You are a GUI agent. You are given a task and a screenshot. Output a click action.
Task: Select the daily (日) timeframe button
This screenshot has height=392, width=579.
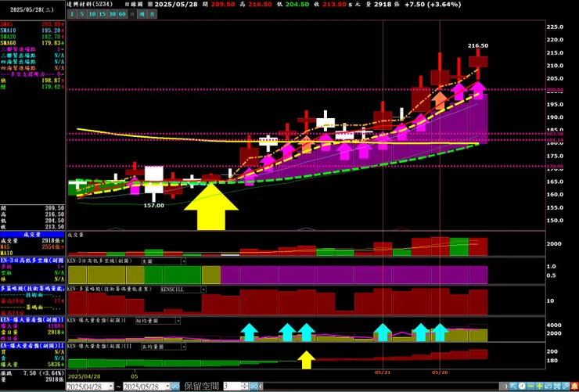click(132, 14)
